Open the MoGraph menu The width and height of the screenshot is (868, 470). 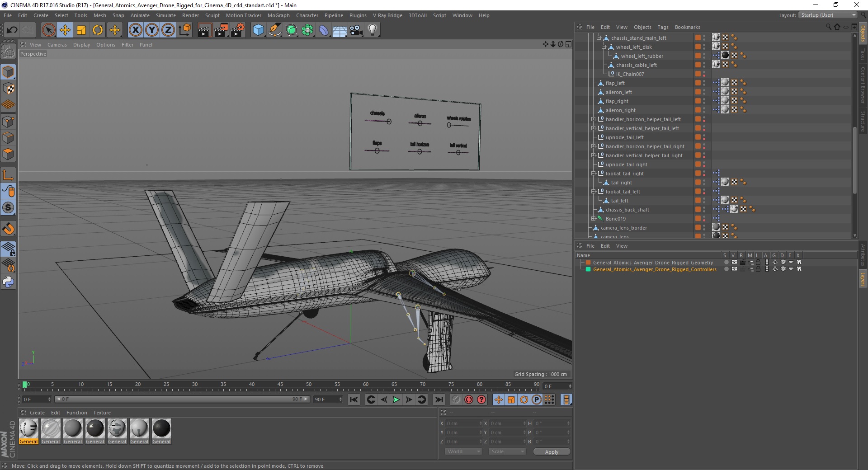(278, 15)
